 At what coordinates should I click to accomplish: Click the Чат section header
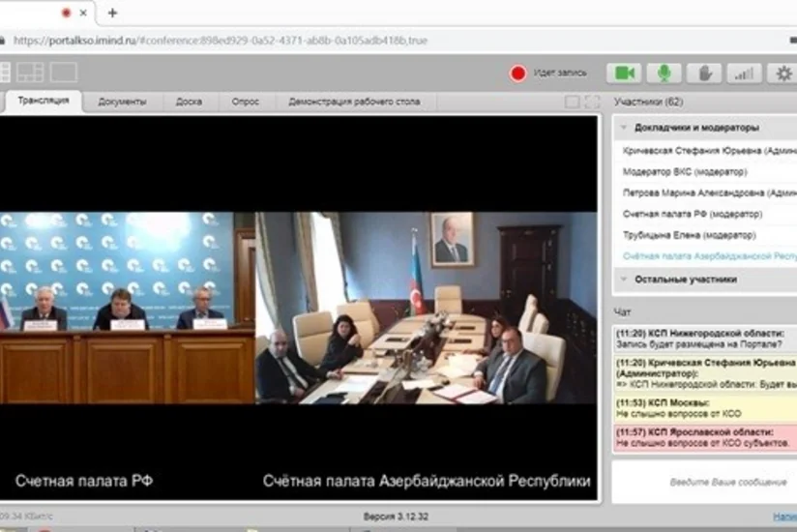(x=622, y=312)
